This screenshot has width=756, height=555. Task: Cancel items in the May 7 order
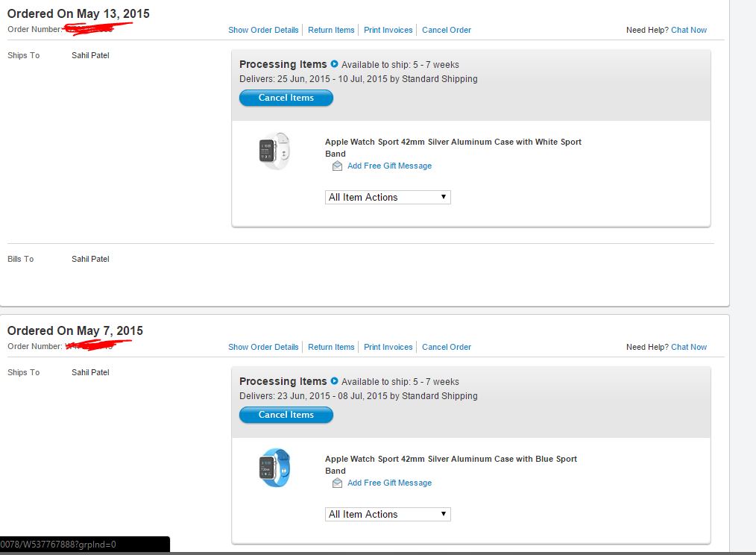click(x=286, y=415)
